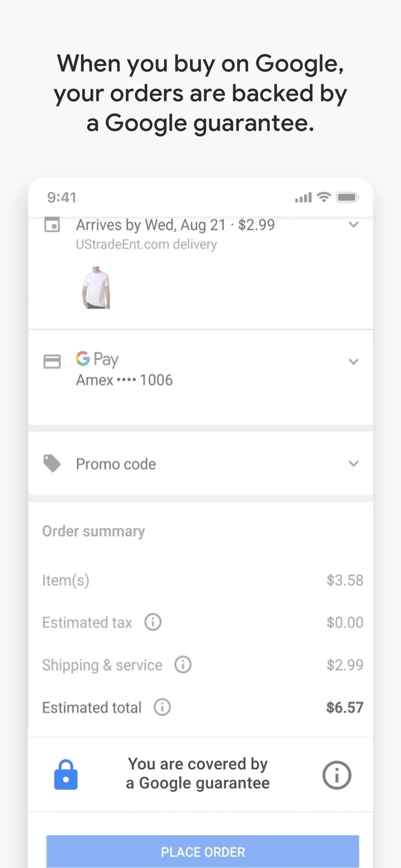Open the Google guarantee info circle
The height and width of the screenshot is (868, 401).
click(336, 774)
